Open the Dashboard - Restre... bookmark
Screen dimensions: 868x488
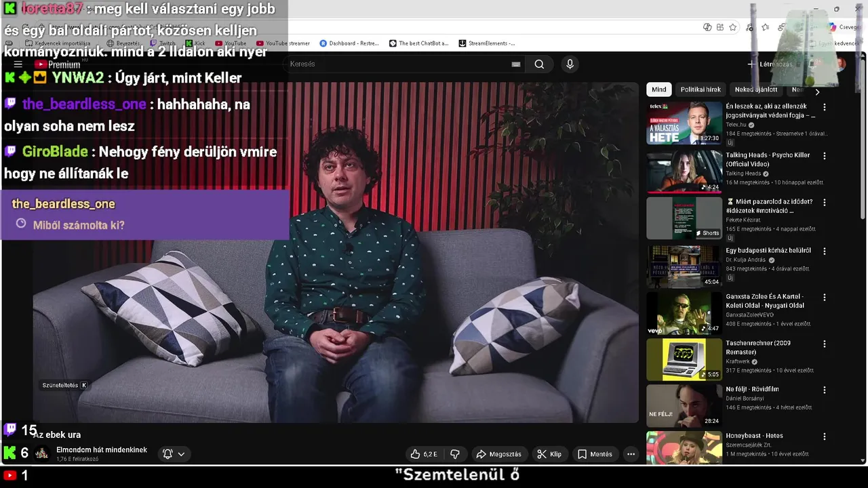(x=349, y=43)
